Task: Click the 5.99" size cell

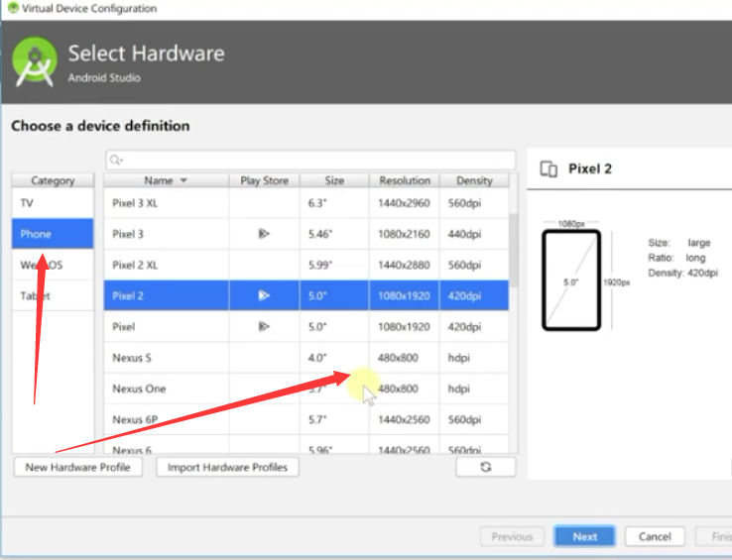Action: 320,265
